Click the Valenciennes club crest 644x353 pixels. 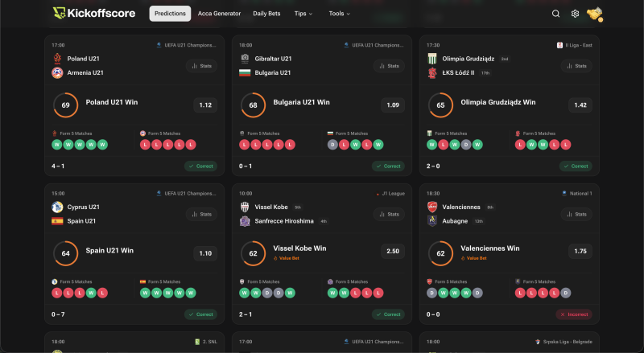click(432, 207)
